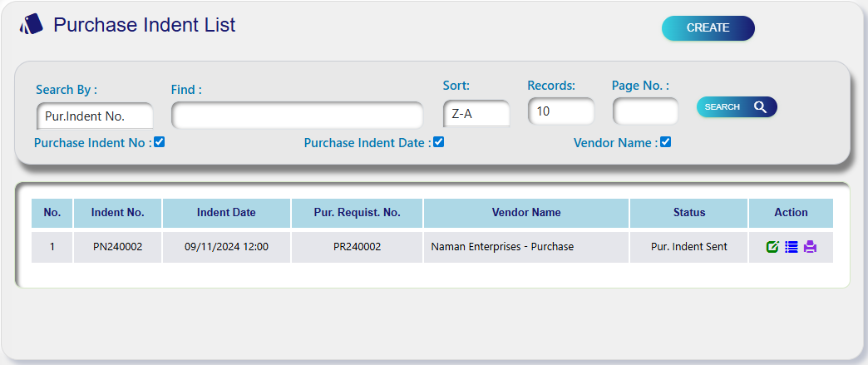Screen dimensions: 868x365
Task: Open the blue list details icon
Action: tap(791, 247)
